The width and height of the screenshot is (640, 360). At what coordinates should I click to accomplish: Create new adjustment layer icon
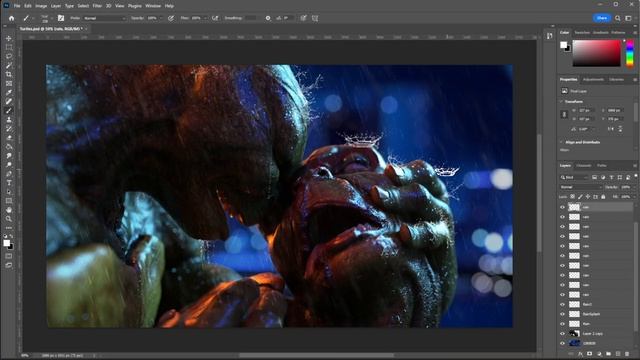599,354
